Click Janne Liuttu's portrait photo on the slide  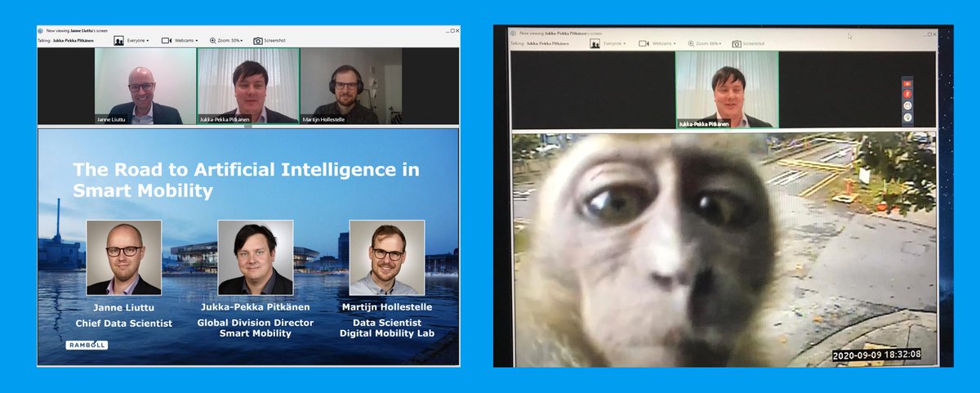point(124,257)
